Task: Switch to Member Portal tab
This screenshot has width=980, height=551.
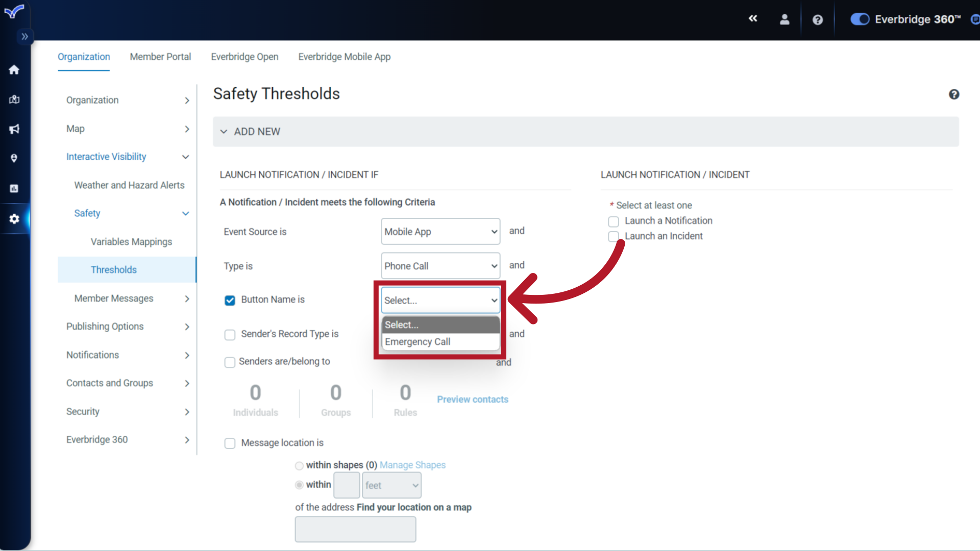Action: (160, 57)
